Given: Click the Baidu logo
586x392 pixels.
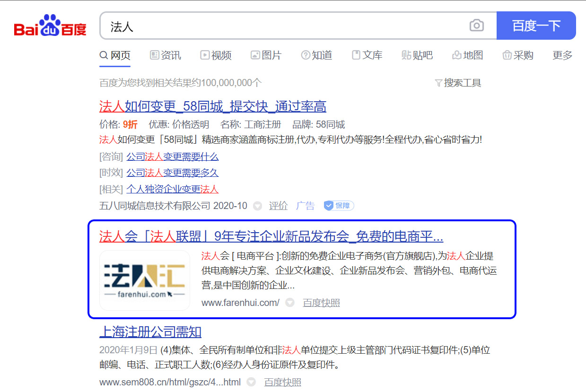Looking at the screenshot, I should pos(51,26).
